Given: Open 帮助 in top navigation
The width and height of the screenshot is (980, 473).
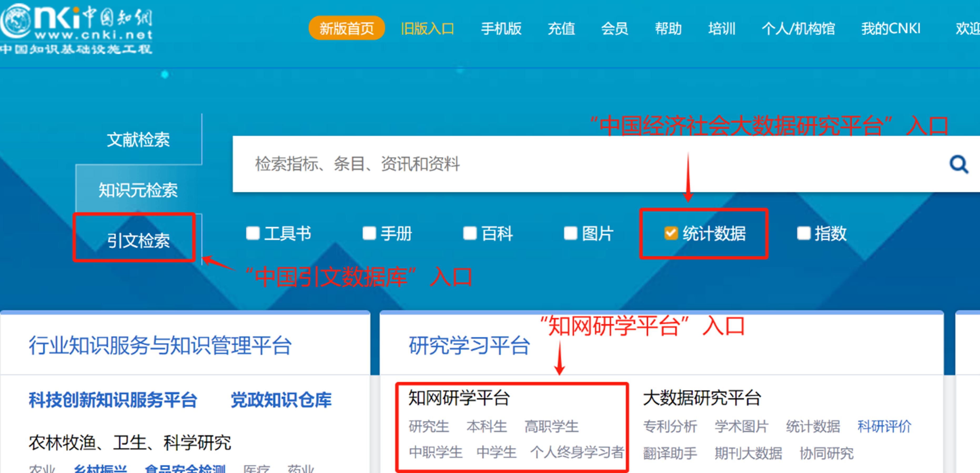Looking at the screenshot, I should pos(668,28).
